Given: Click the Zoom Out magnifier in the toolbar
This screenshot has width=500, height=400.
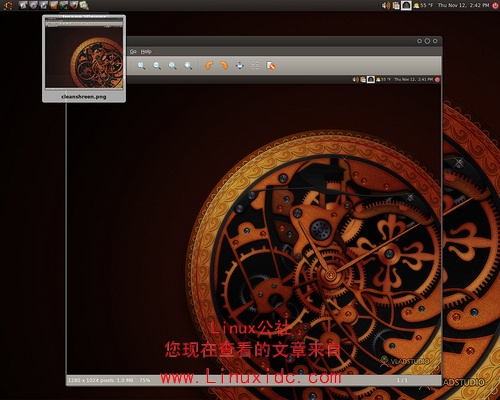Looking at the screenshot, I should (157, 66).
